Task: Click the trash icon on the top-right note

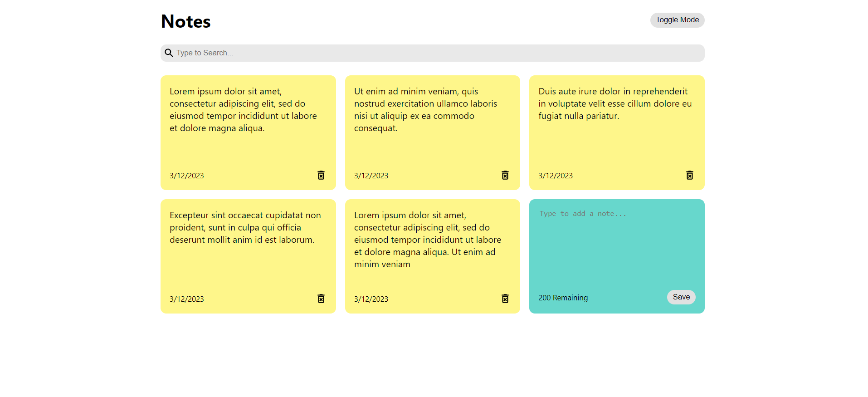Action: [690, 175]
